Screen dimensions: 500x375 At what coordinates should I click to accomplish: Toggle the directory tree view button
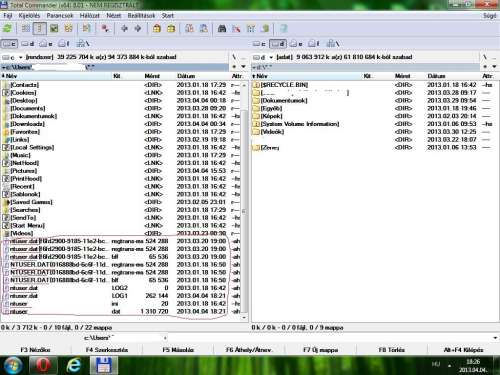[x=69, y=29]
